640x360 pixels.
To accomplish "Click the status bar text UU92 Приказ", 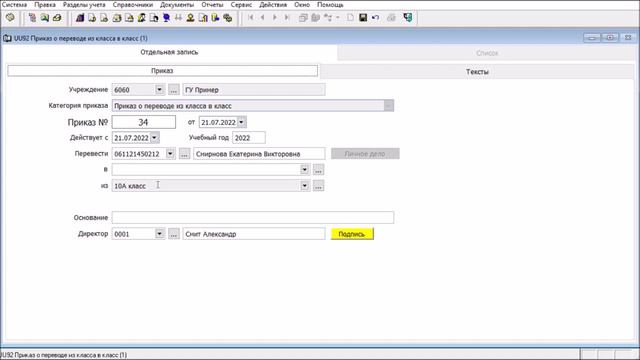I will (x=64, y=355).
